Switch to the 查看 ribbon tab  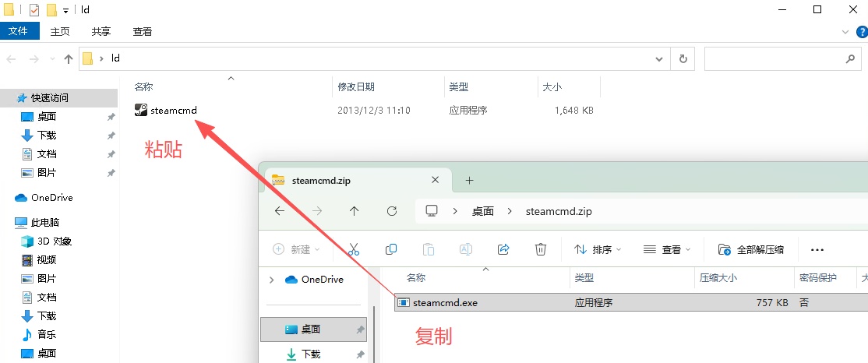tap(143, 31)
